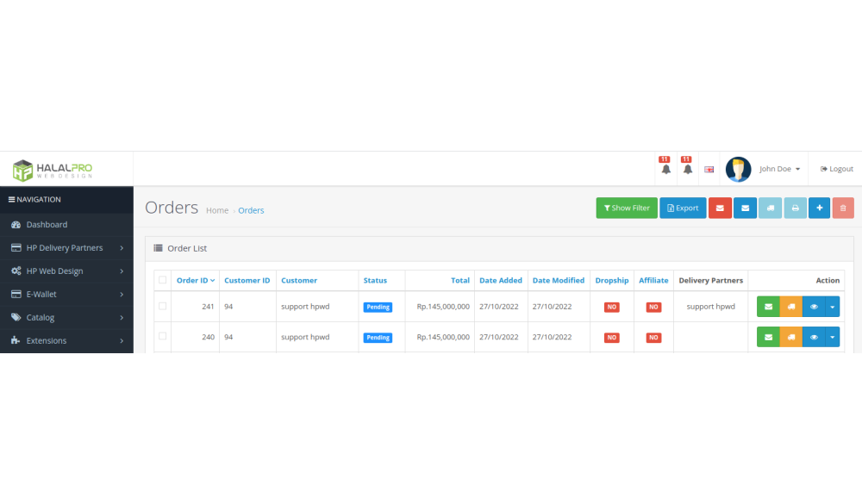Tick the checkbox for order 241
Viewport: 862px width, 504px height.
[x=162, y=306]
